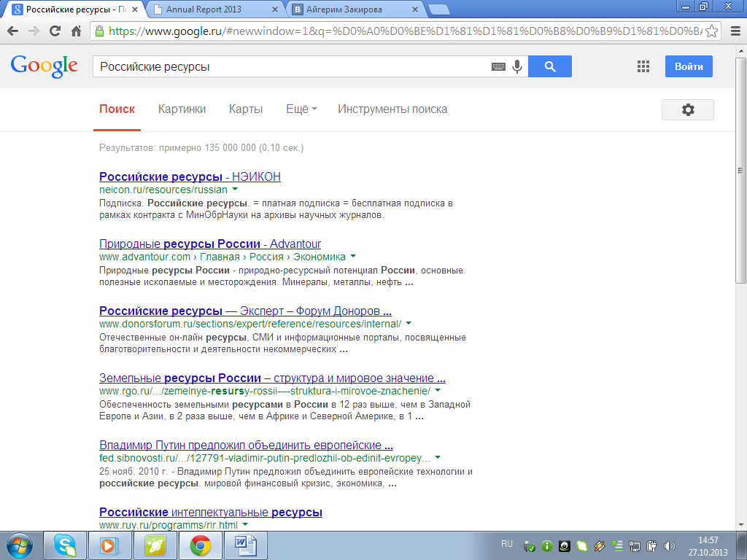Click the RU language indicator

pos(507,544)
